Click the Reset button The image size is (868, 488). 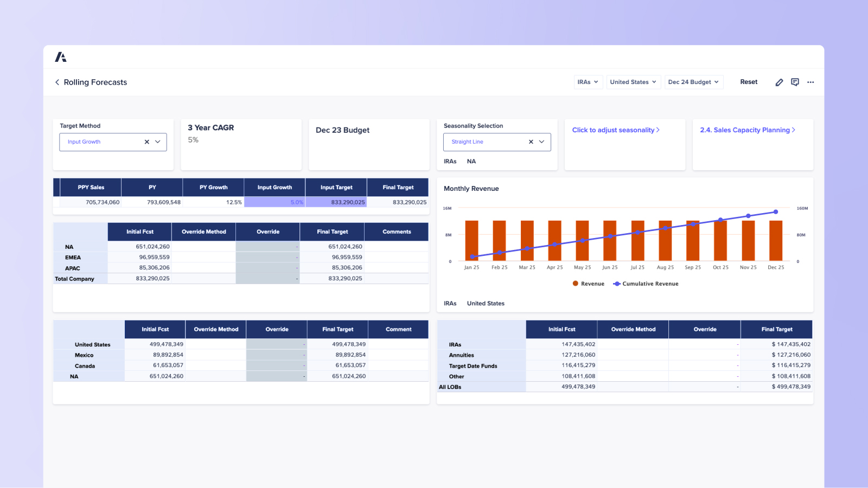[x=749, y=82]
